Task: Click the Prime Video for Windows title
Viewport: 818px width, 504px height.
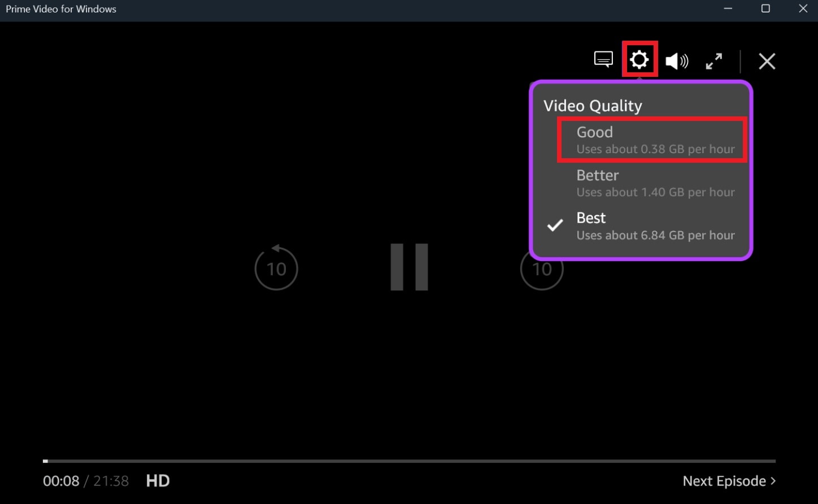Action: pos(61,9)
